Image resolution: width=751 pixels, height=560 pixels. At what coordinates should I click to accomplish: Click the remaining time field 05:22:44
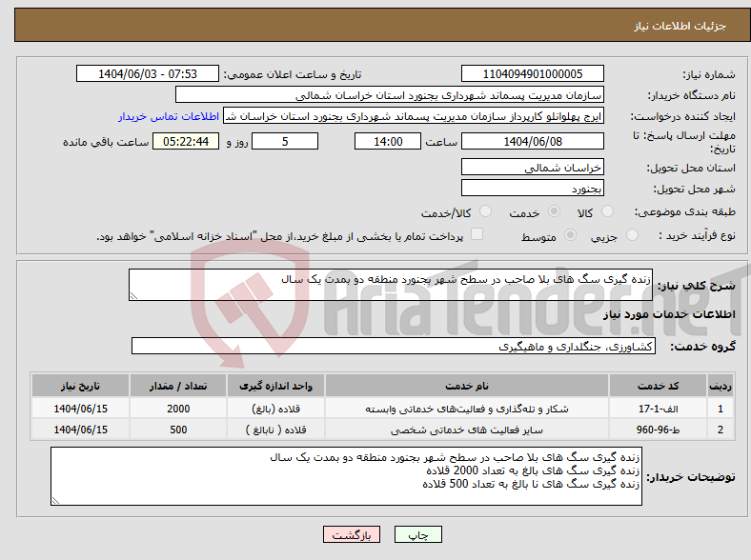[x=186, y=141]
